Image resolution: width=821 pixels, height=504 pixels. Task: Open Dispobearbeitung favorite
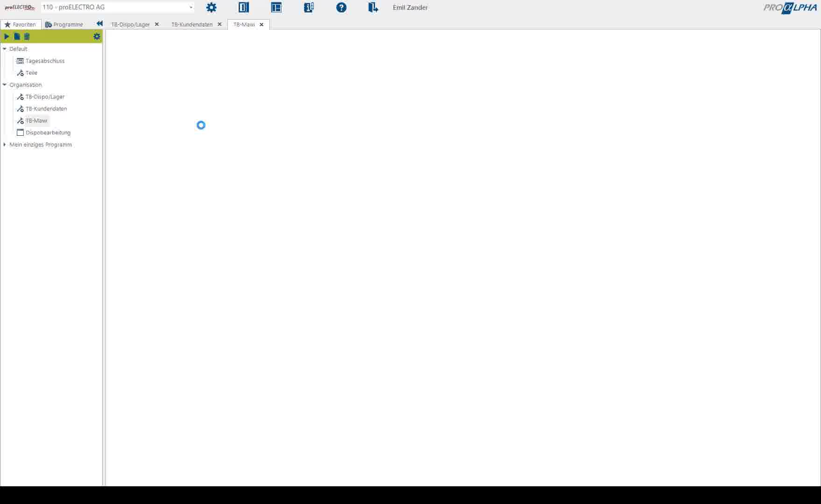48,133
